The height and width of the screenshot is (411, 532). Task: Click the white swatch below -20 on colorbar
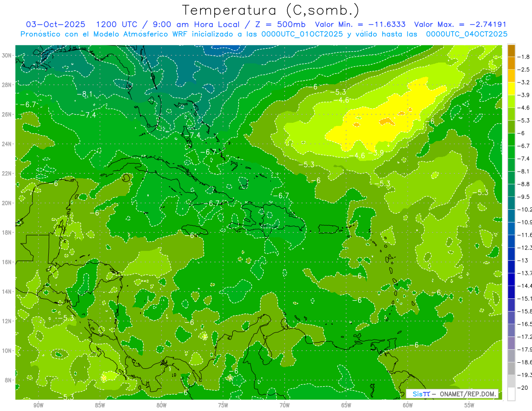511,394
